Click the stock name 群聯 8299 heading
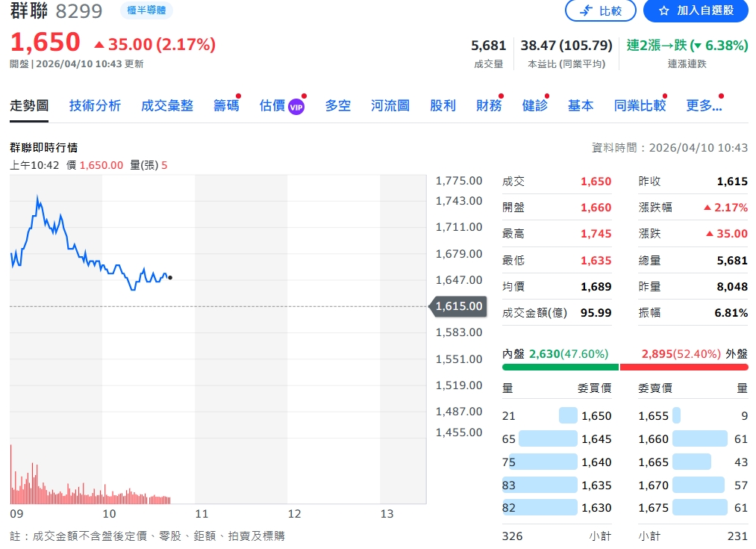 pos(56,10)
